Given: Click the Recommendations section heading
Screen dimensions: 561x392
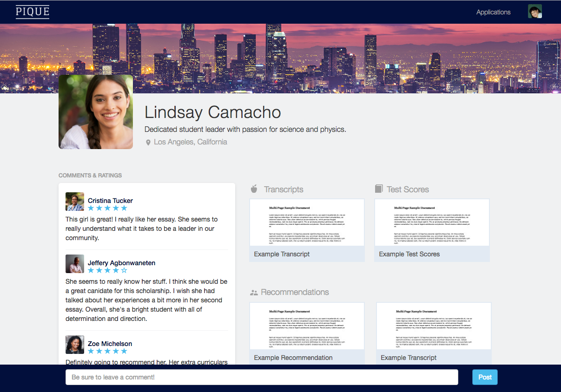Looking at the screenshot, I should [x=295, y=292].
